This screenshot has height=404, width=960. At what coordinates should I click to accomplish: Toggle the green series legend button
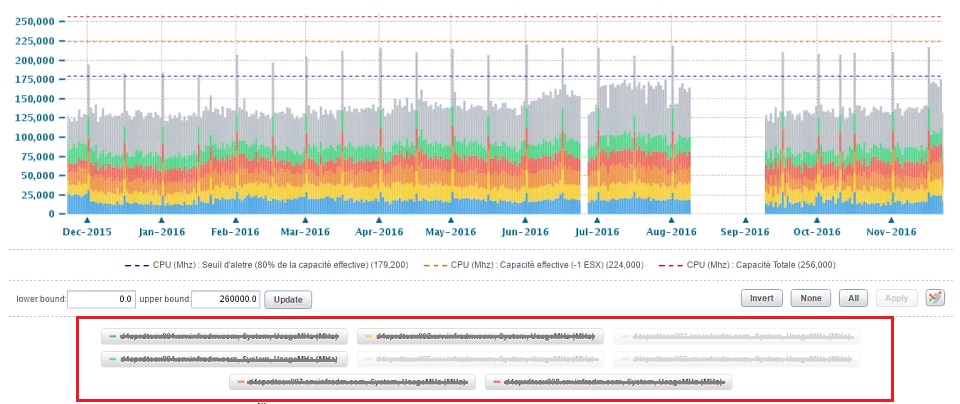[224, 359]
